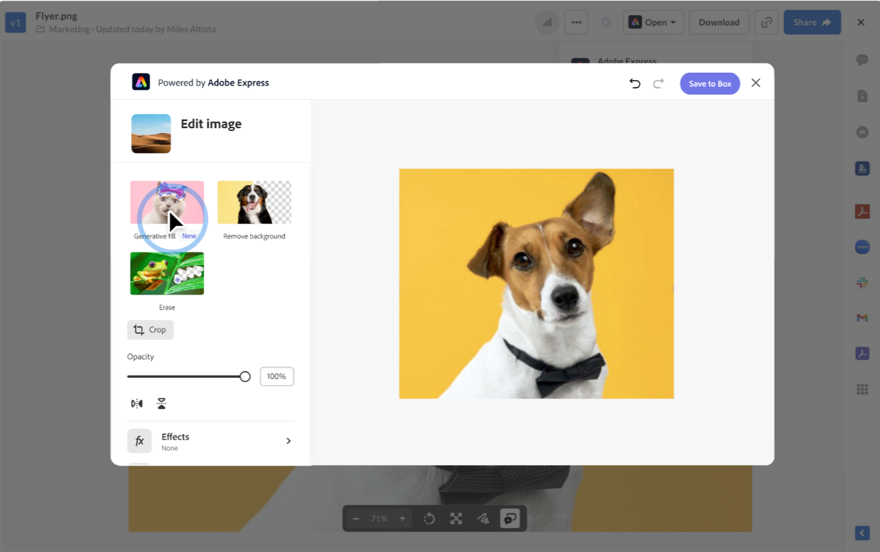Select the Erase tool thumbnail

tap(167, 274)
